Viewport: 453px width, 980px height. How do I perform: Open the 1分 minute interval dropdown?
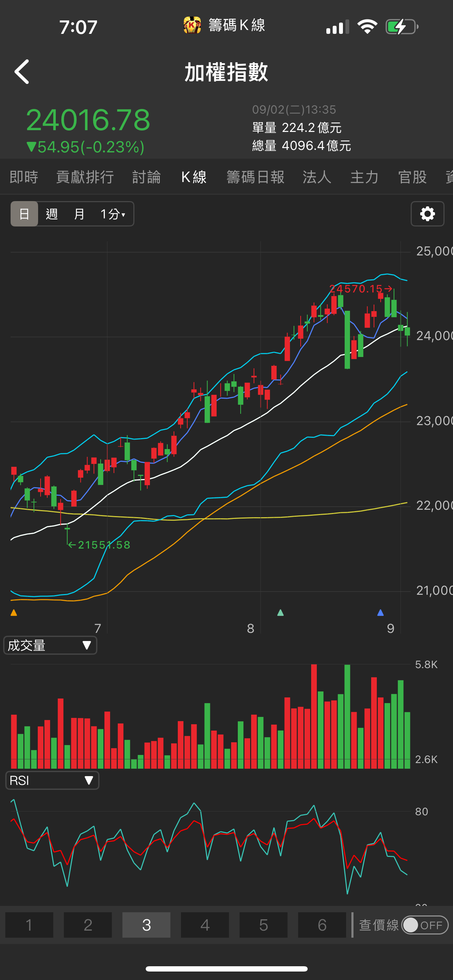pyautogui.click(x=113, y=214)
